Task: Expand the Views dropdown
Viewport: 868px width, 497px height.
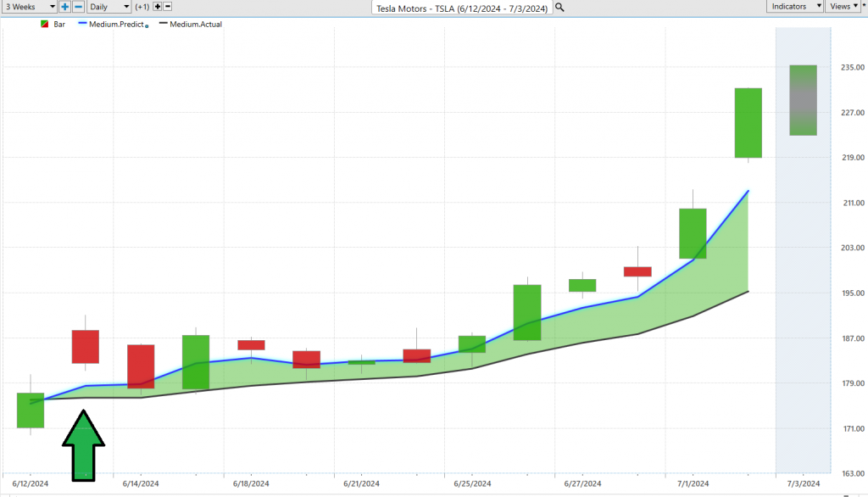Action: coord(843,7)
